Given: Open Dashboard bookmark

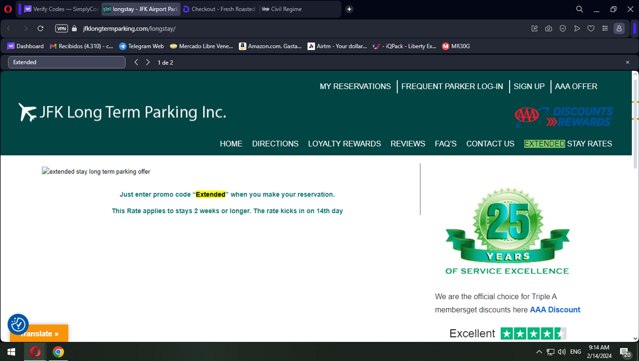Looking at the screenshot, I should 26,46.
